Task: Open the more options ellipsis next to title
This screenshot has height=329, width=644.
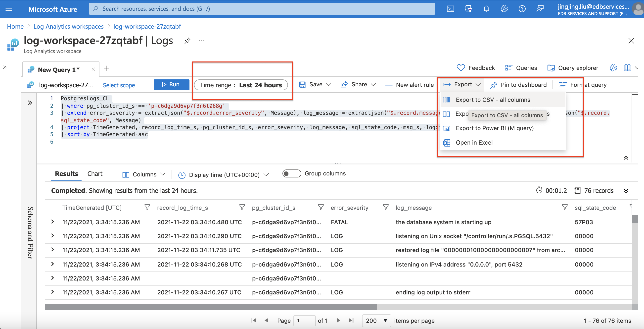Action: (x=201, y=41)
